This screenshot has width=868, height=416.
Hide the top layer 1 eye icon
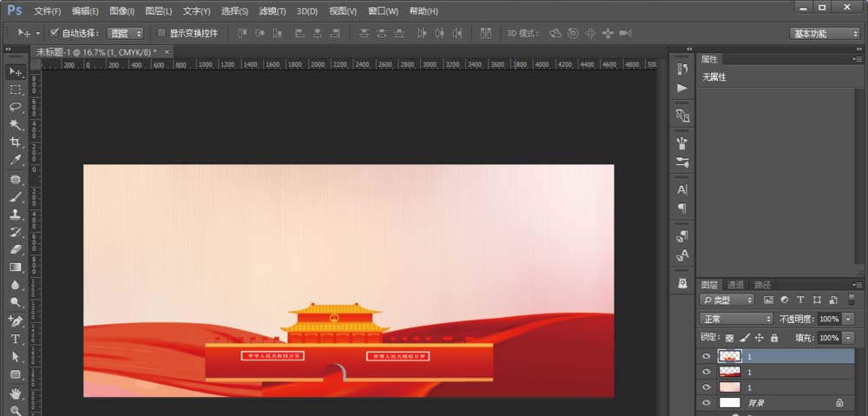[706, 356]
